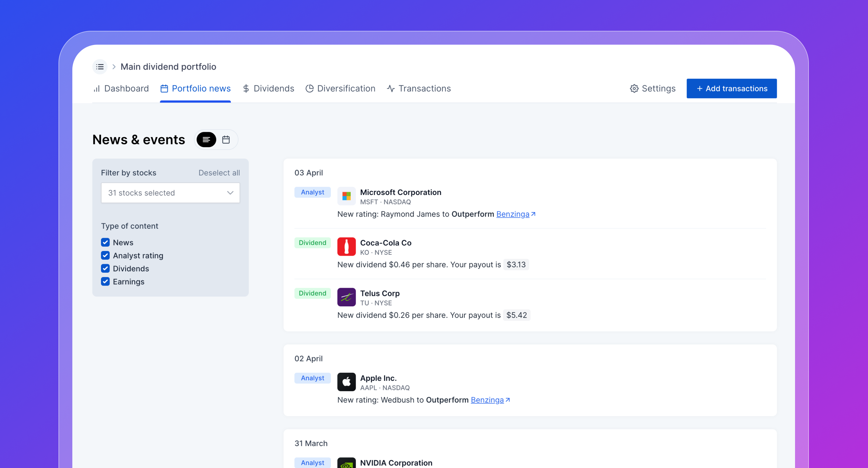This screenshot has height=468, width=868.
Task: Open Settings via gear icon
Action: 634,89
